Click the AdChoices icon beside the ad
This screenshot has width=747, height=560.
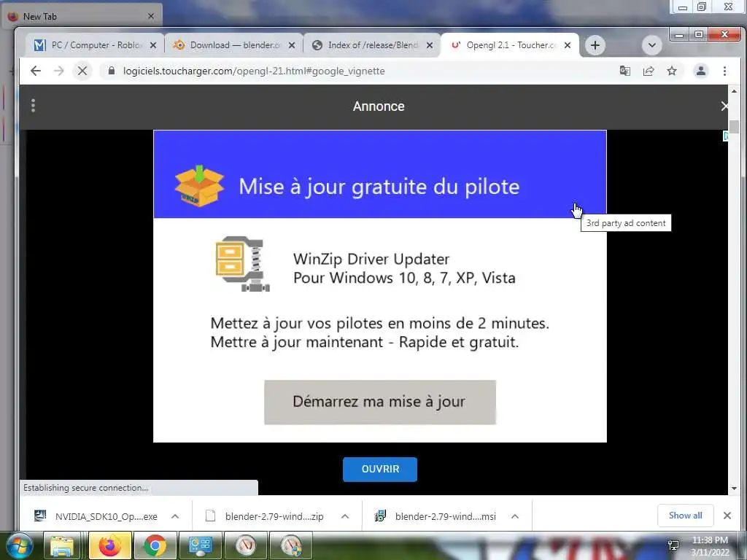pos(726,136)
